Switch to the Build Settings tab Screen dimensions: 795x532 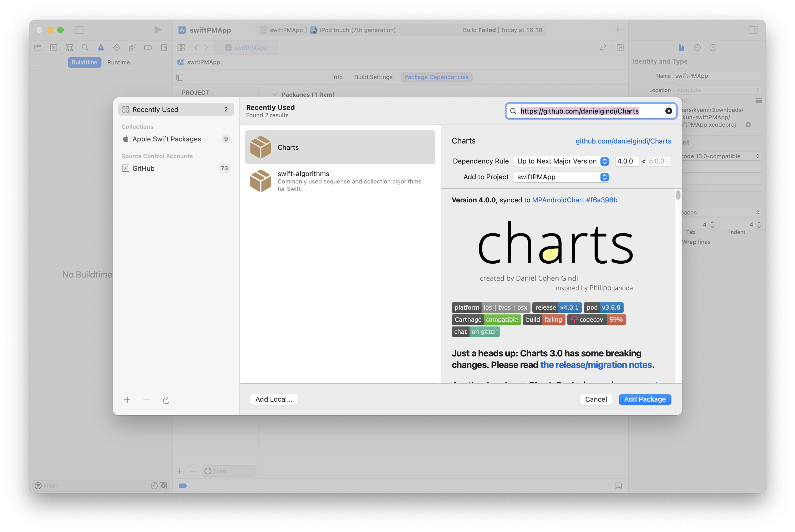click(373, 77)
